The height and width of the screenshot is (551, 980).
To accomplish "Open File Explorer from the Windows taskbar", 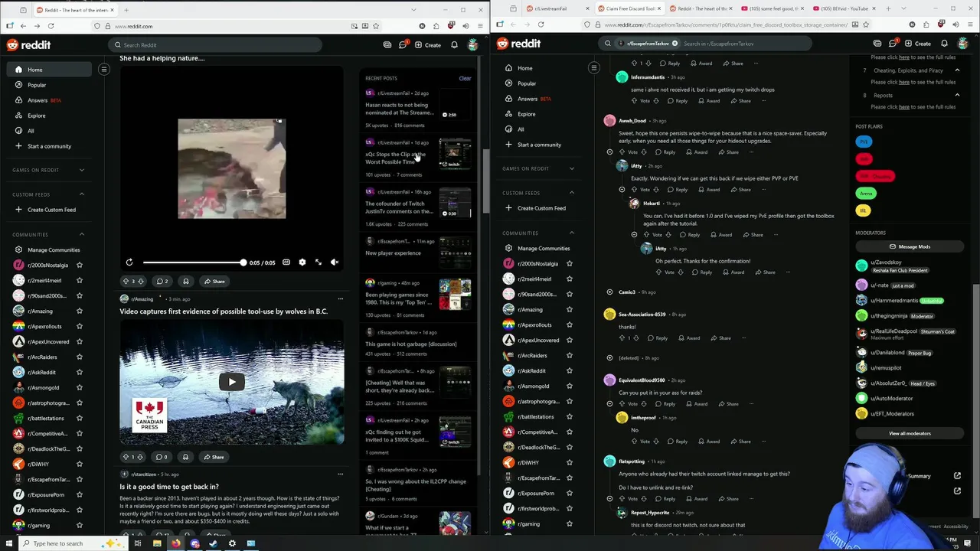I will pos(157,543).
